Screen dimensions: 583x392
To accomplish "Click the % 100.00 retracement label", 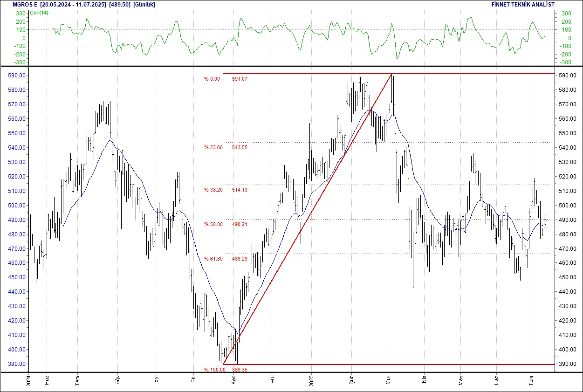I will tap(214, 370).
